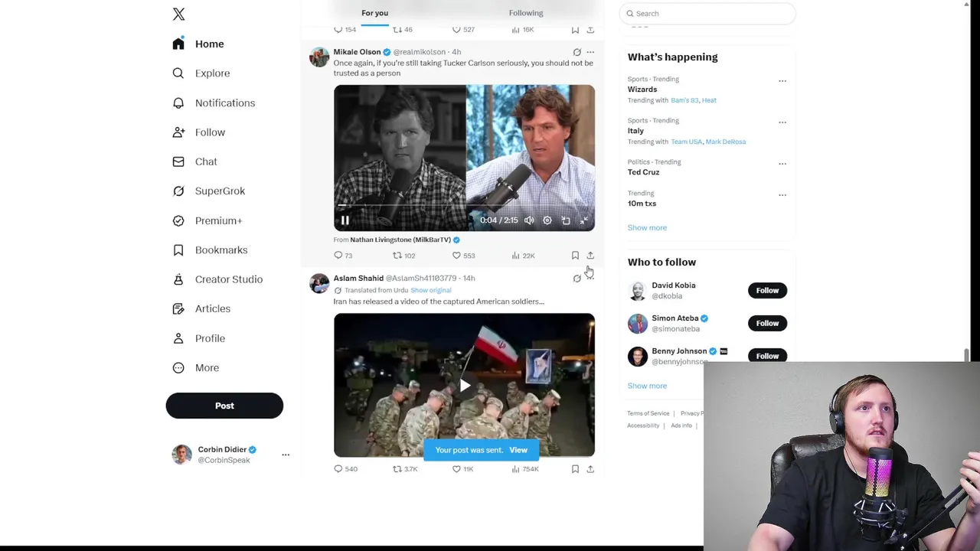Pause the Tucker Carlson video

pyautogui.click(x=345, y=220)
